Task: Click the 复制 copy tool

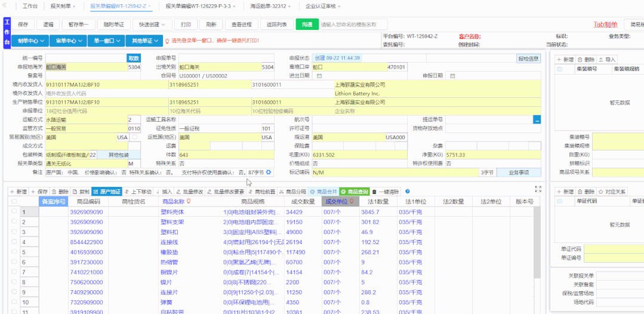Action: coord(81,192)
